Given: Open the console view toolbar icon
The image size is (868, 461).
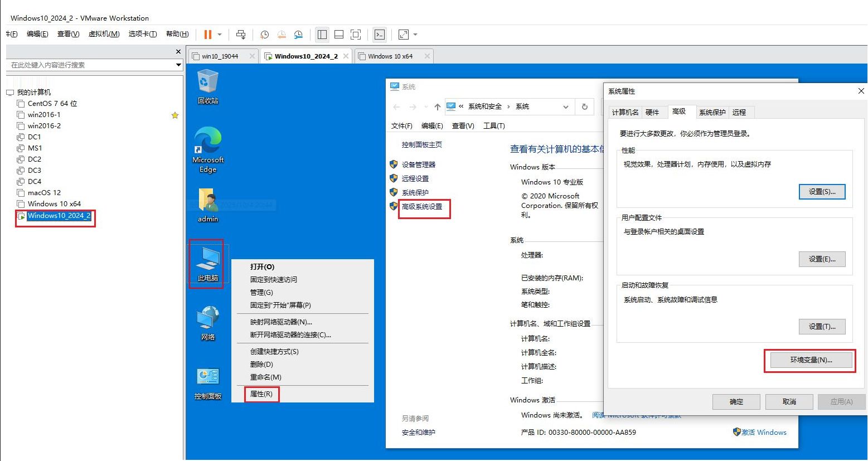Looking at the screenshot, I should [x=380, y=35].
